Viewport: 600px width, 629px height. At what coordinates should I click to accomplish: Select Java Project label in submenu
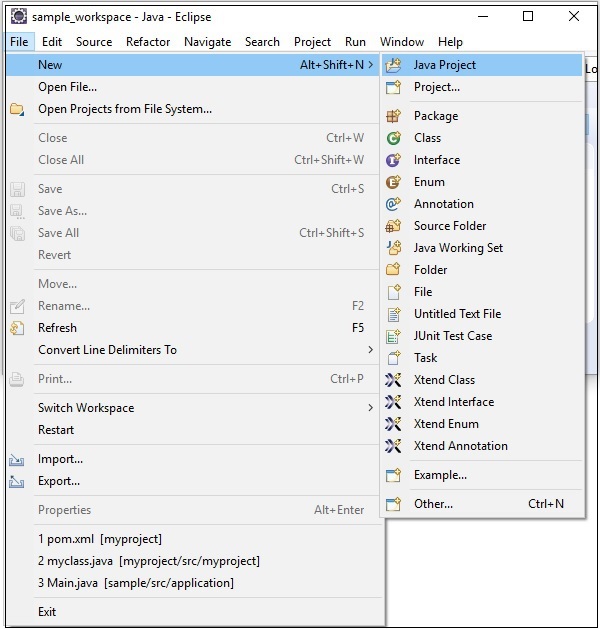point(445,65)
